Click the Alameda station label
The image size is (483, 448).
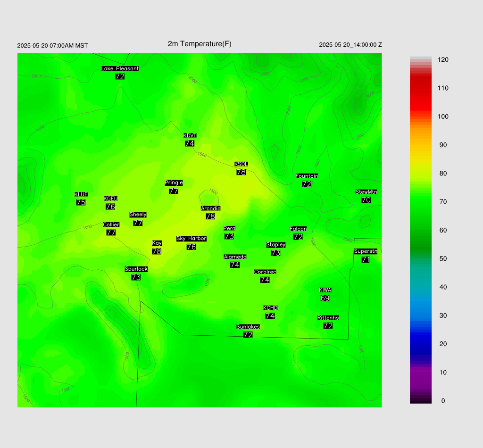[235, 257]
